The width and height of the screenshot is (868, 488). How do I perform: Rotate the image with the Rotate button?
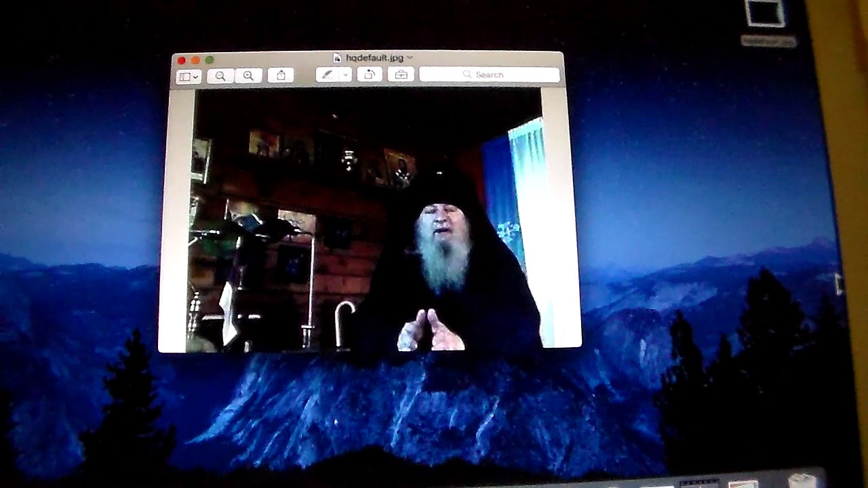point(369,75)
